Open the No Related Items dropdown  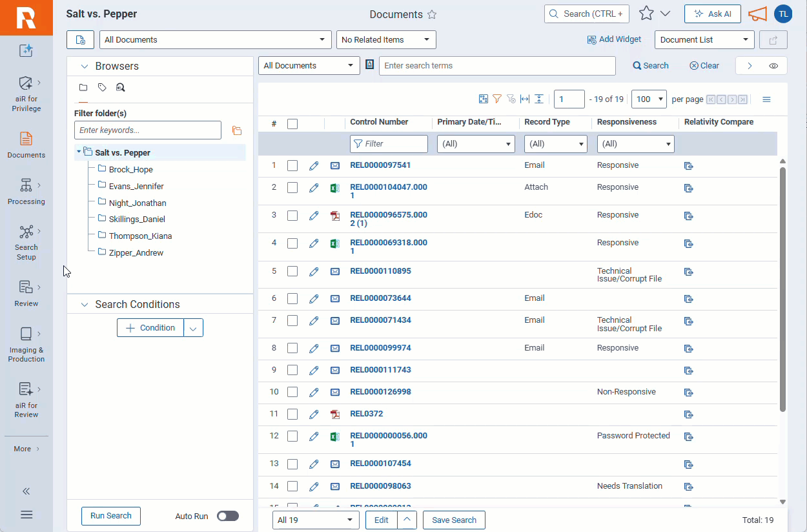tap(386, 39)
